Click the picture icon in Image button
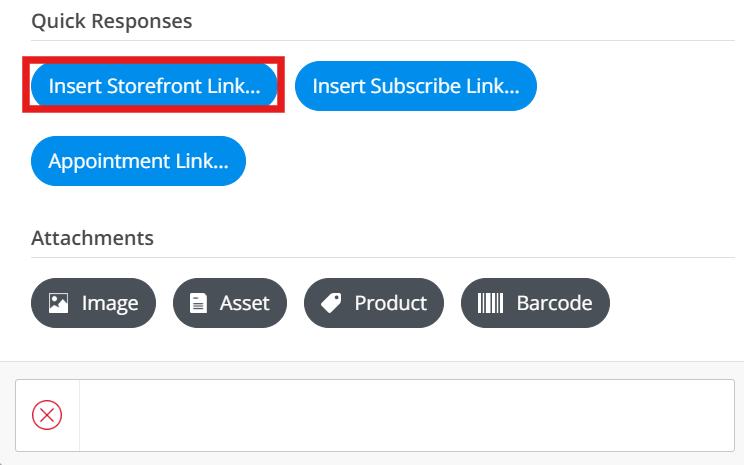The width and height of the screenshot is (744, 465). coord(59,303)
